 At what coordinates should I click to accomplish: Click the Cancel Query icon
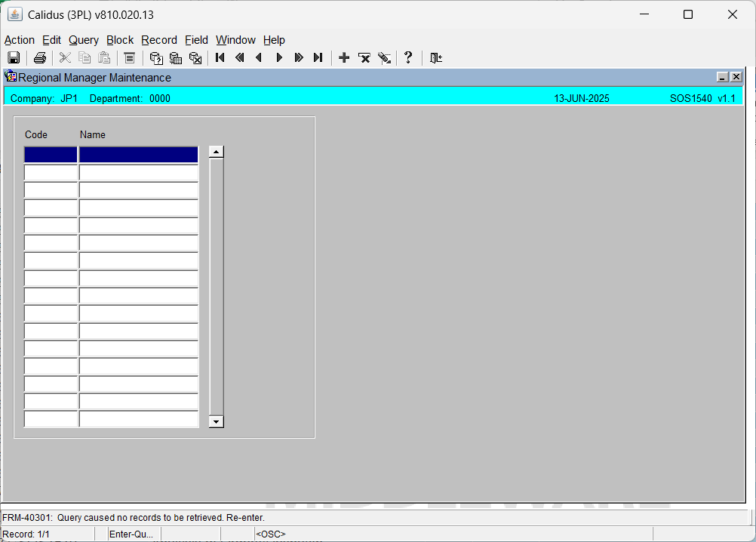pyautogui.click(x=195, y=58)
